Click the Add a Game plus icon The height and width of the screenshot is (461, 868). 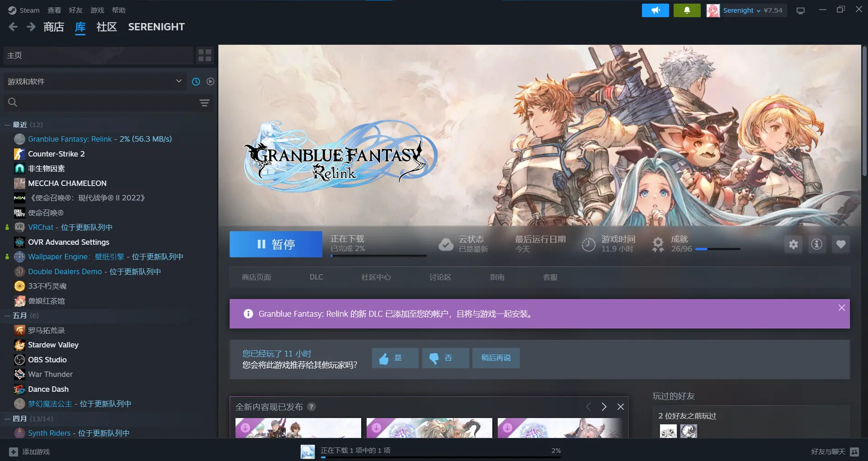coord(14,451)
